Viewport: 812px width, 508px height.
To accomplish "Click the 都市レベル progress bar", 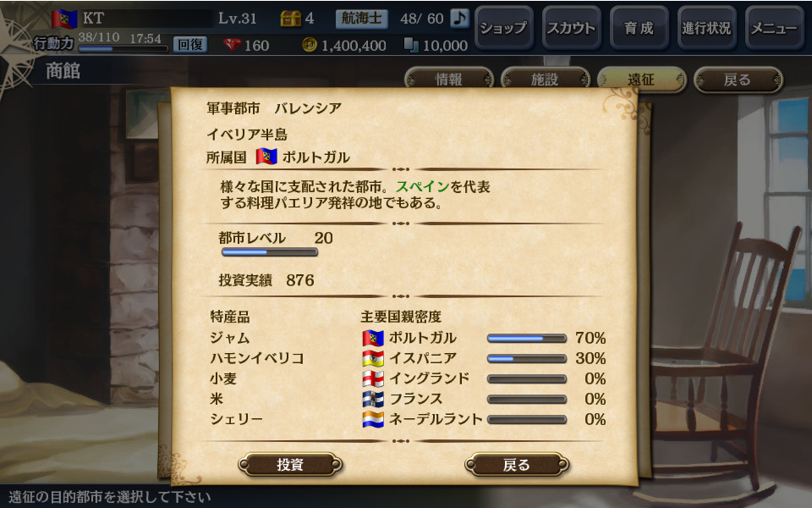I will 269,252.
